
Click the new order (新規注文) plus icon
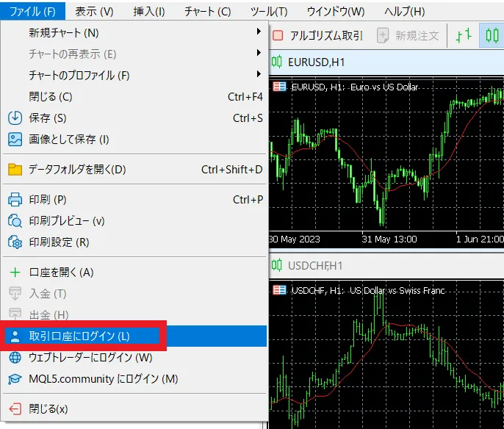point(383,35)
